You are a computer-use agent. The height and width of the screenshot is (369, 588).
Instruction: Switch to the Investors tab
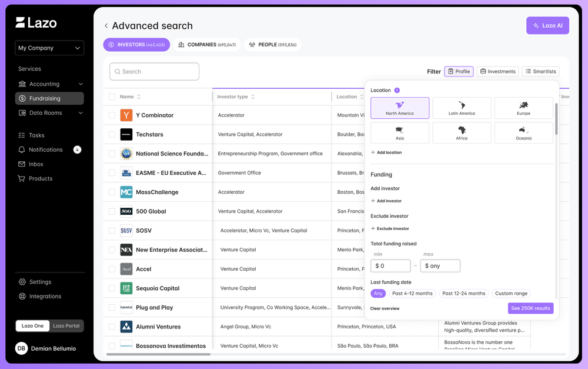tap(136, 45)
